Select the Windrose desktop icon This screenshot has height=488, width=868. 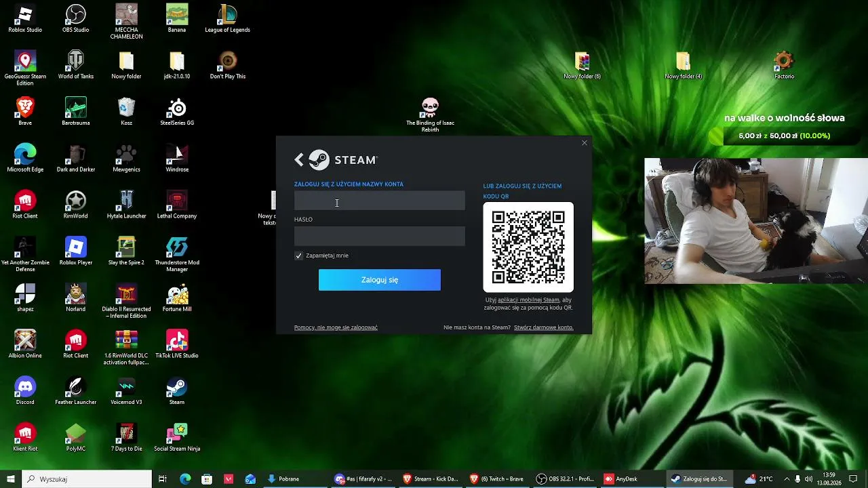pos(177,159)
